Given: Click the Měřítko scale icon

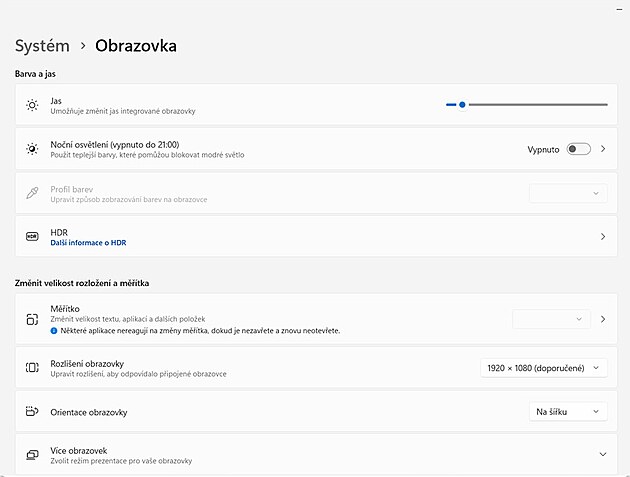Looking at the screenshot, I should tap(32, 319).
